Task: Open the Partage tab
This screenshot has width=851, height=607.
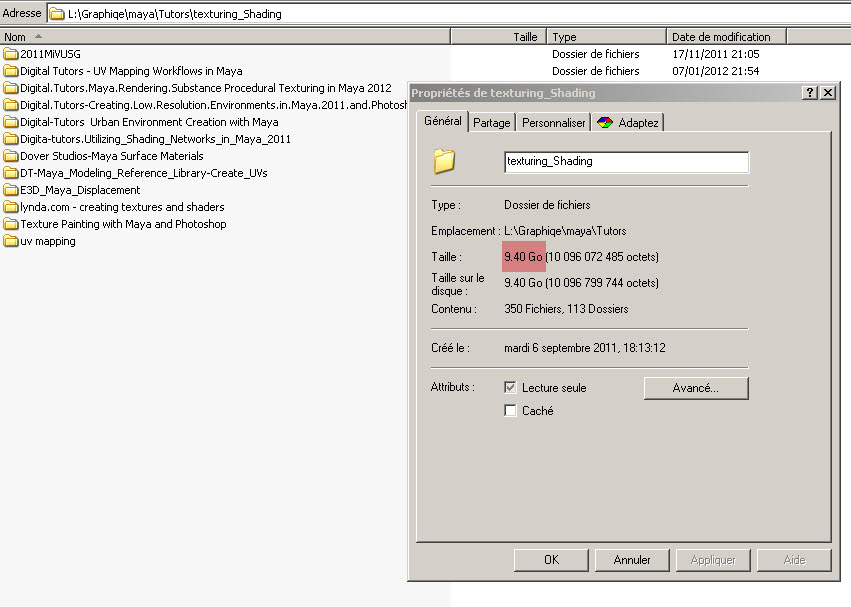Action: click(x=492, y=123)
